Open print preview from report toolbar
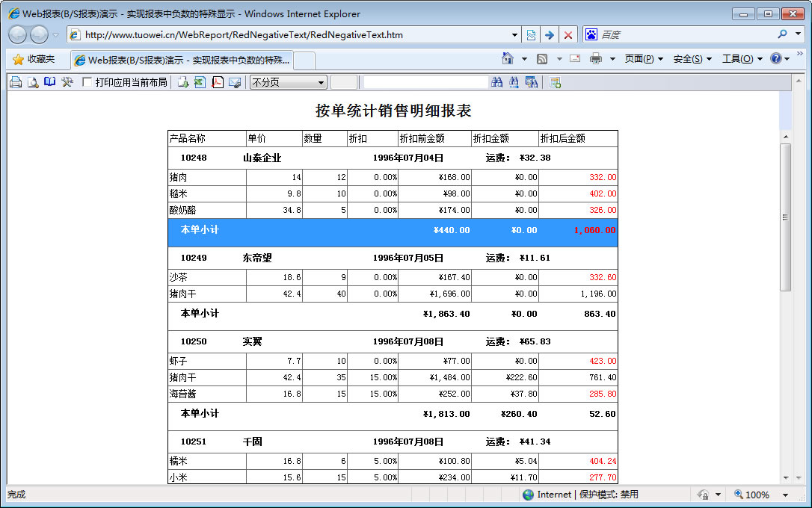 33,82
